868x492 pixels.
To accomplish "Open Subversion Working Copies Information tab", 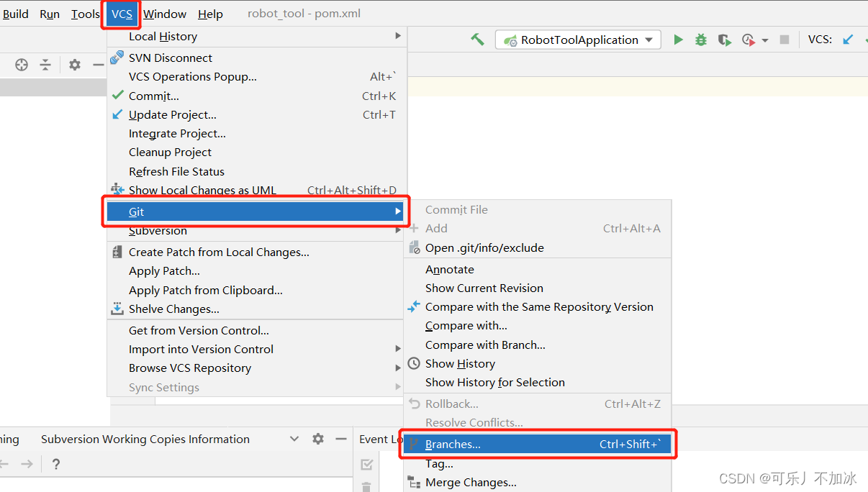I will pos(145,439).
